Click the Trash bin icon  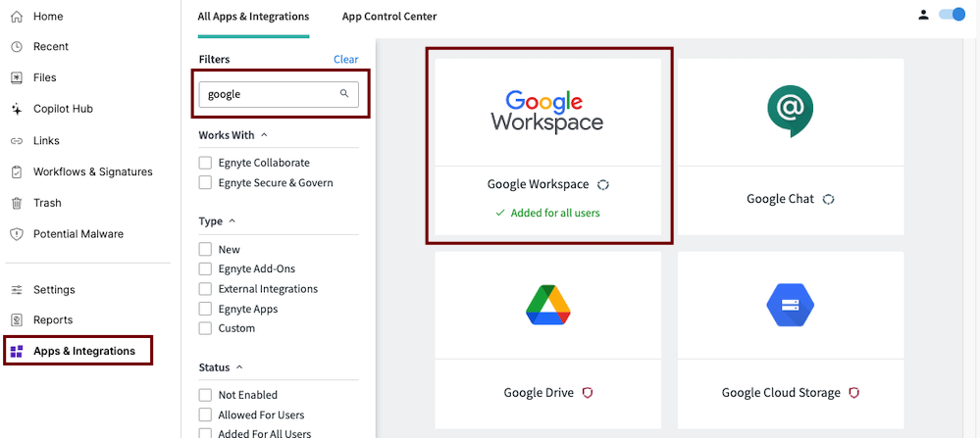[17, 204]
